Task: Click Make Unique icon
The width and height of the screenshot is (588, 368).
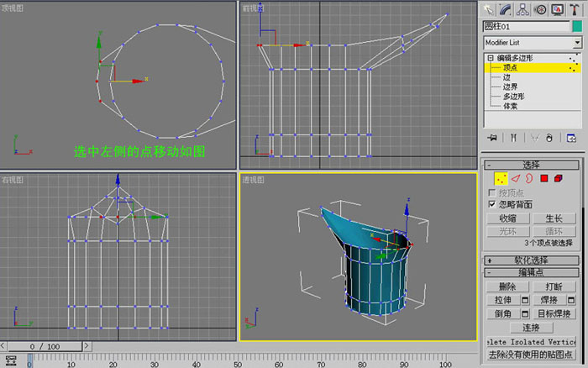Action: [x=534, y=138]
